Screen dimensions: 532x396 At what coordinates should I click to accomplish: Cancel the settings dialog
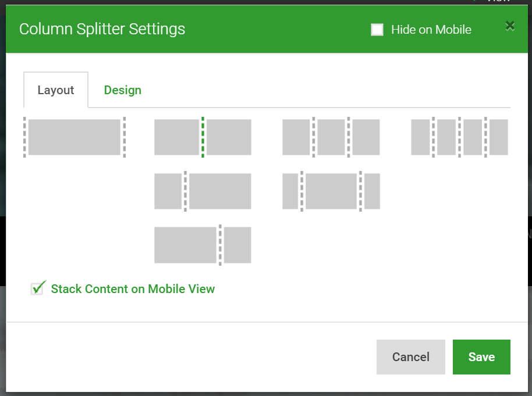[410, 356]
